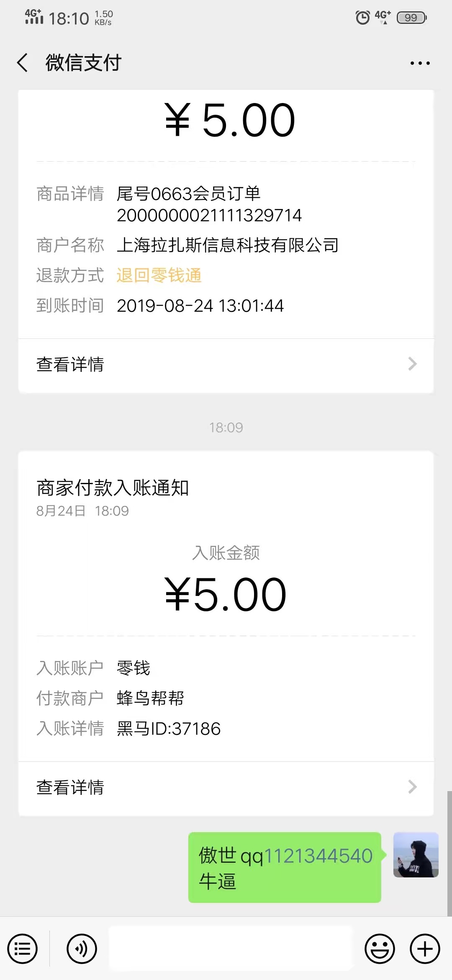Open the service menu list icon

tap(23, 949)
